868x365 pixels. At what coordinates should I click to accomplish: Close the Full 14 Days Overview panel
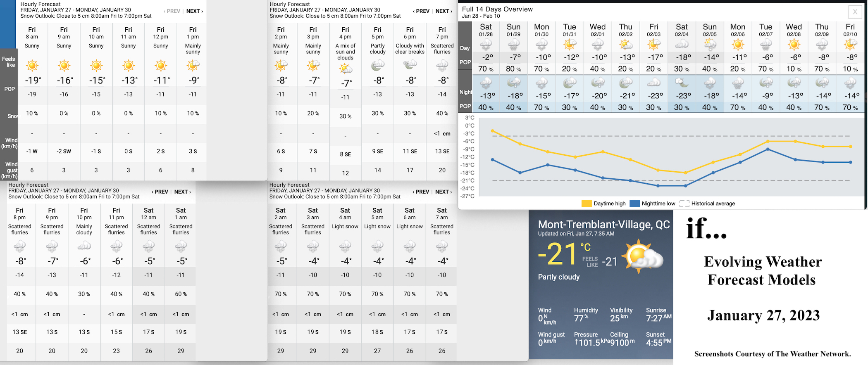pos(855,12)
